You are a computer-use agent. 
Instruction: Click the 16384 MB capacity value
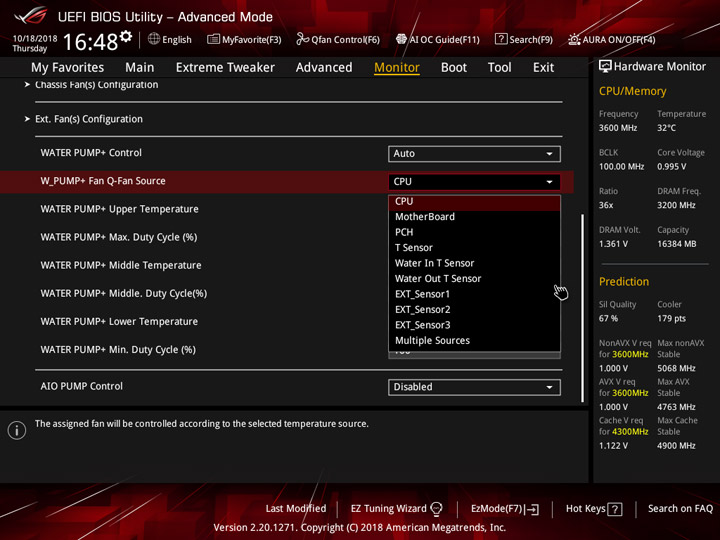pyautogui.click(x=676, y=244)
